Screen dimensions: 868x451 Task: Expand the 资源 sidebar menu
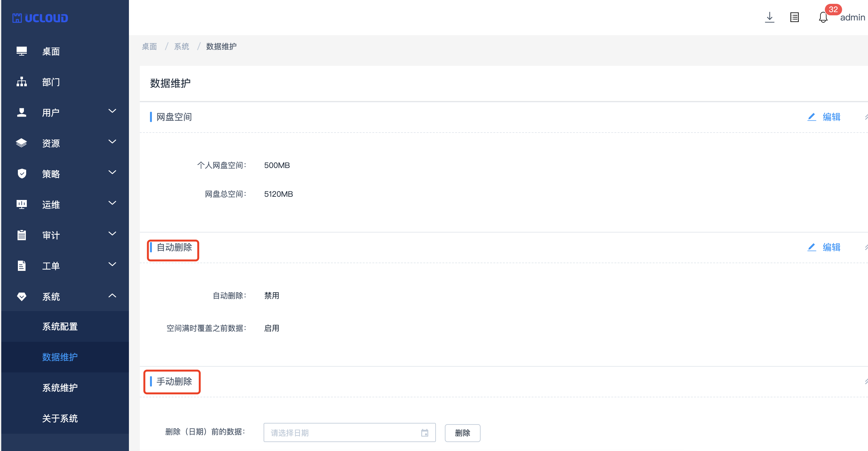[112, 142]
